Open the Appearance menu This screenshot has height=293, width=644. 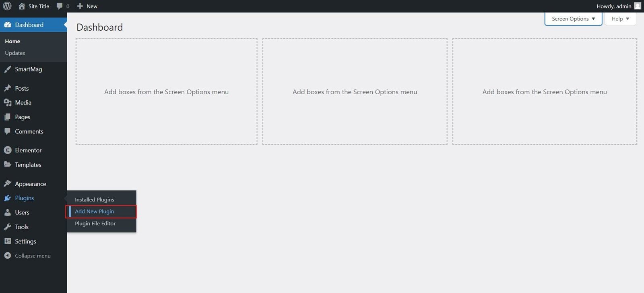[x=31, y=184]
